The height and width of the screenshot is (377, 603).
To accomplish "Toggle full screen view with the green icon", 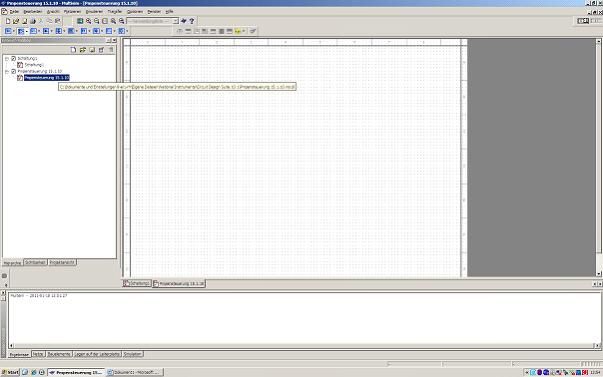I will (80, 21).
